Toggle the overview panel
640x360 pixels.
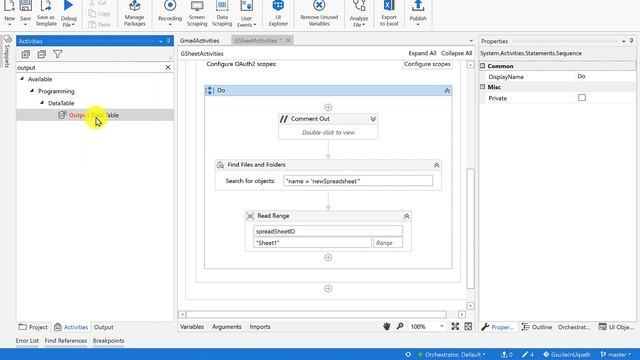(468, 327)
